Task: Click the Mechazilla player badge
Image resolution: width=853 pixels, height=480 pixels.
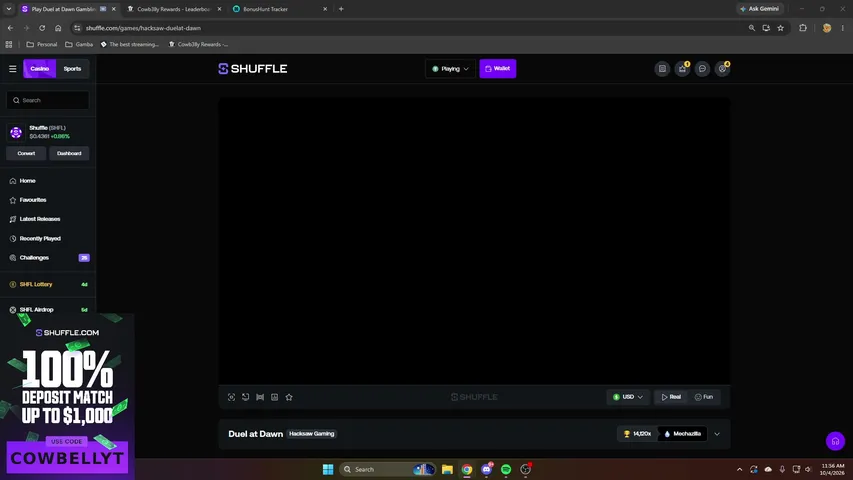Action: [683, 434]
